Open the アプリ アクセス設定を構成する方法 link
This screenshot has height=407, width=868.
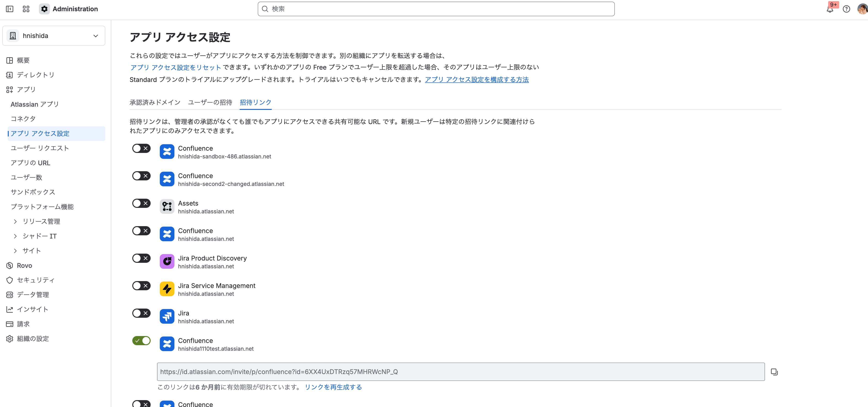tap(477, 79)
